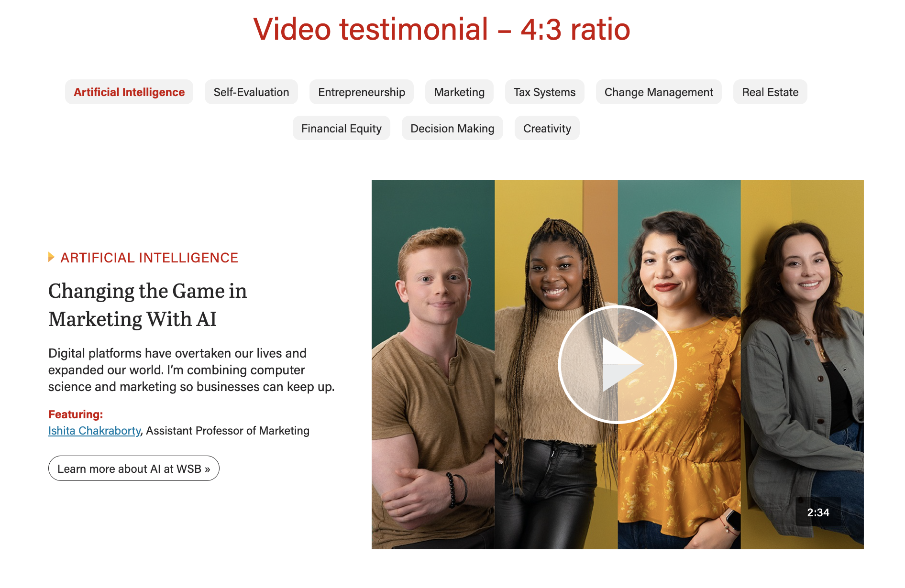The width and height of the screenshot is (905, 588).
Task: Switch to the Decision Making tab
Action: tap(452, 129)
